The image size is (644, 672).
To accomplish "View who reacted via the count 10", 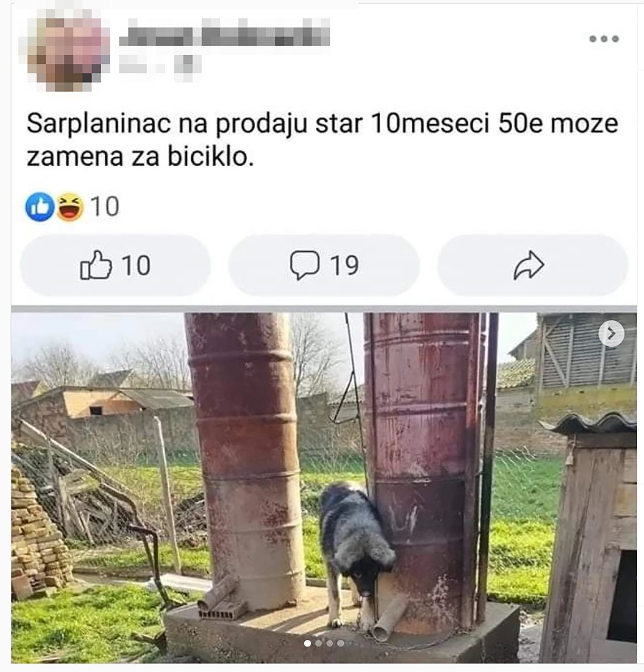I will pos(105,207).
